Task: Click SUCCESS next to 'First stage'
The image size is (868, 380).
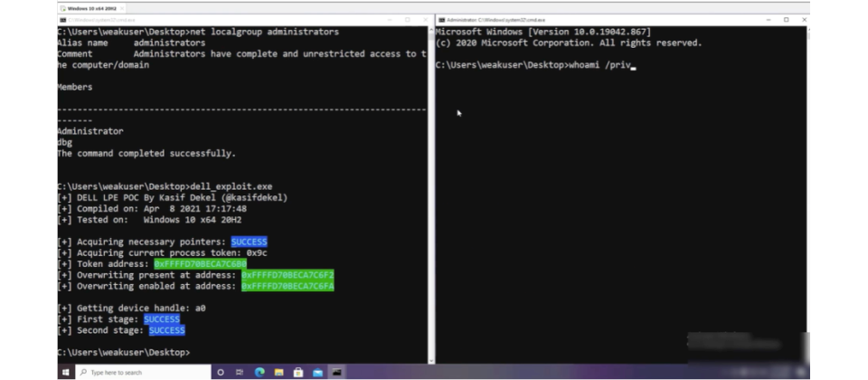Action: tap(162, 319)
